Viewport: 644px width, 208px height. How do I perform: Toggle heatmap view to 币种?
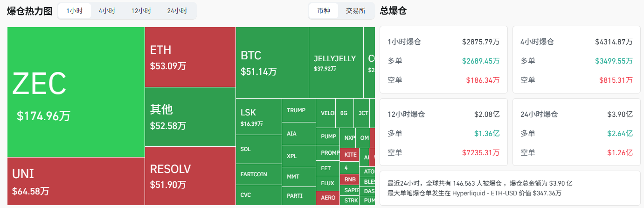pos(324,11)
